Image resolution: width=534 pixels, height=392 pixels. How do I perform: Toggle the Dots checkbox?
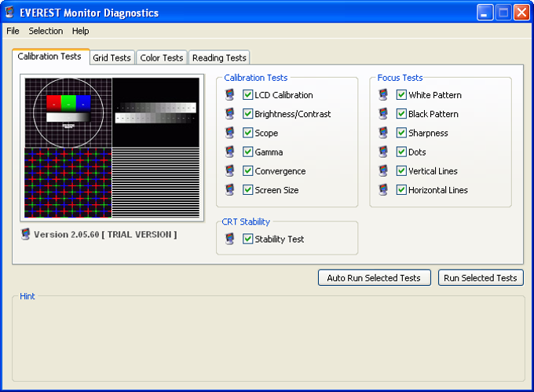click(401, 152)
